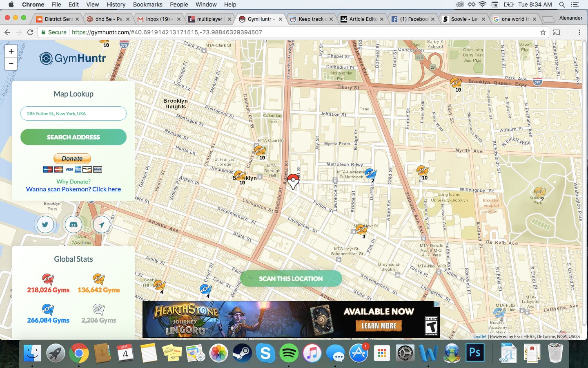Click Learn More on Hearthstone ad
The width and height of the screenshot is (588, 368).
379,326
